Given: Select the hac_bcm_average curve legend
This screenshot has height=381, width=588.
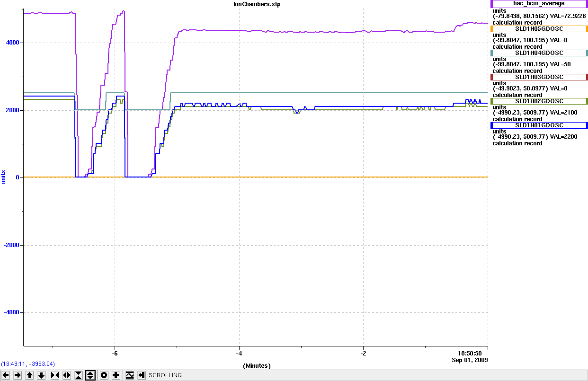Looking at the screenshot, I should pos(540,3).
